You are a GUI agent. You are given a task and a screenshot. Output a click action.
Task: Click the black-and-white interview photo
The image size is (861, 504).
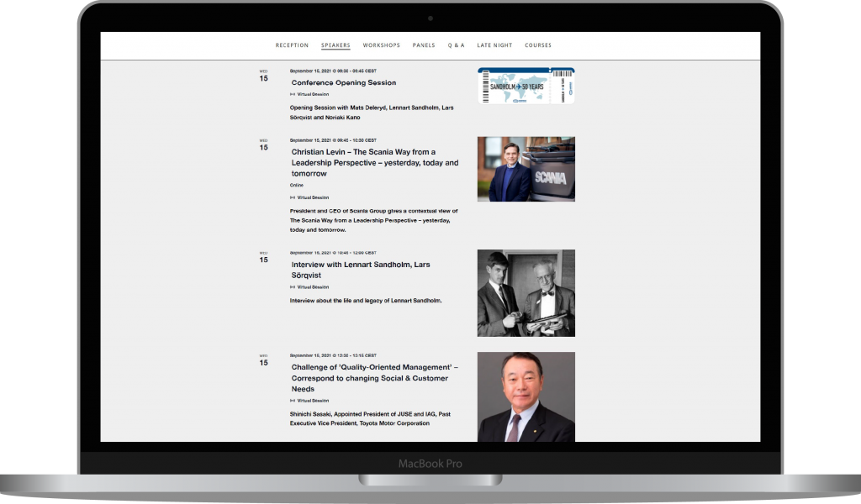click(x=526, y=293)
